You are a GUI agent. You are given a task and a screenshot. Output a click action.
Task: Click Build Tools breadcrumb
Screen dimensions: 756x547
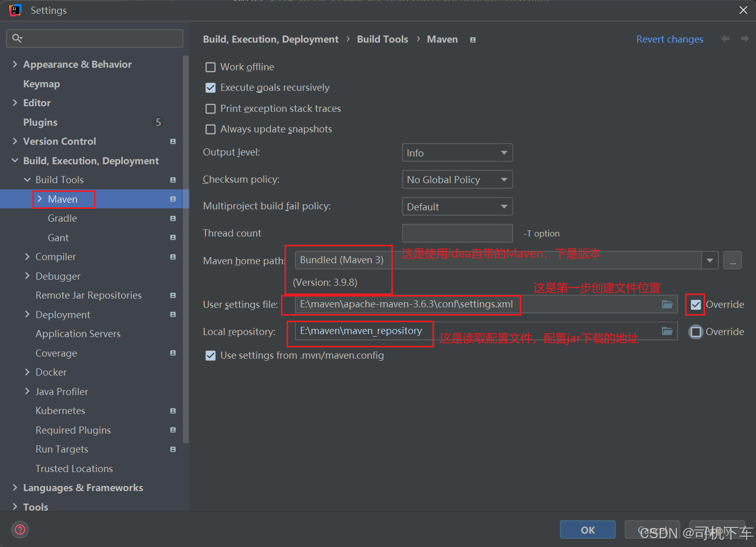(x=383, y=39)
